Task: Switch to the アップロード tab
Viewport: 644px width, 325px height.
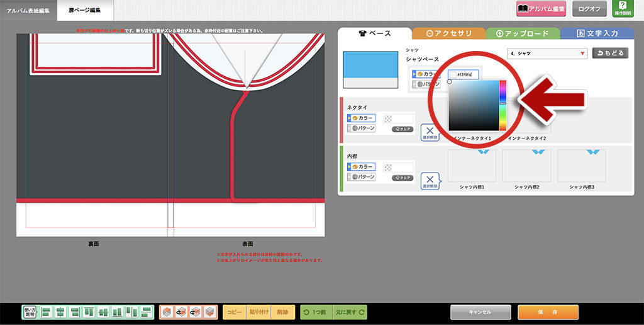Action: coord(523,34)
